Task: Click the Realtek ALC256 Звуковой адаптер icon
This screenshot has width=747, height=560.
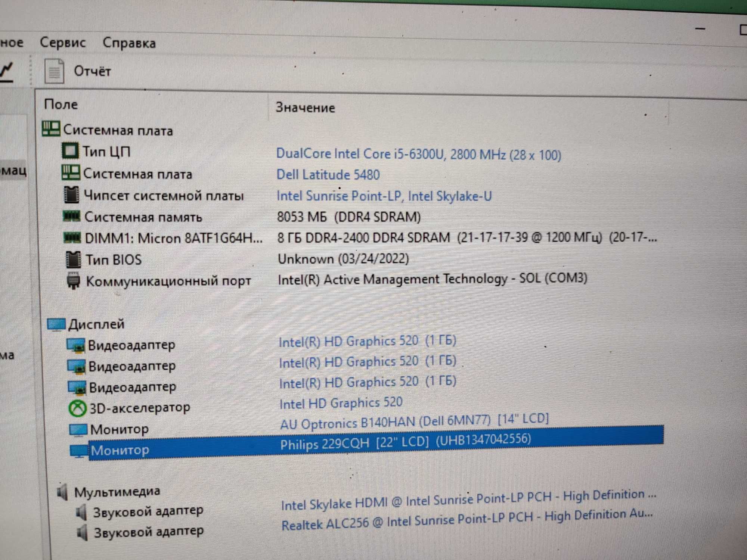Action: coord(82,533)
